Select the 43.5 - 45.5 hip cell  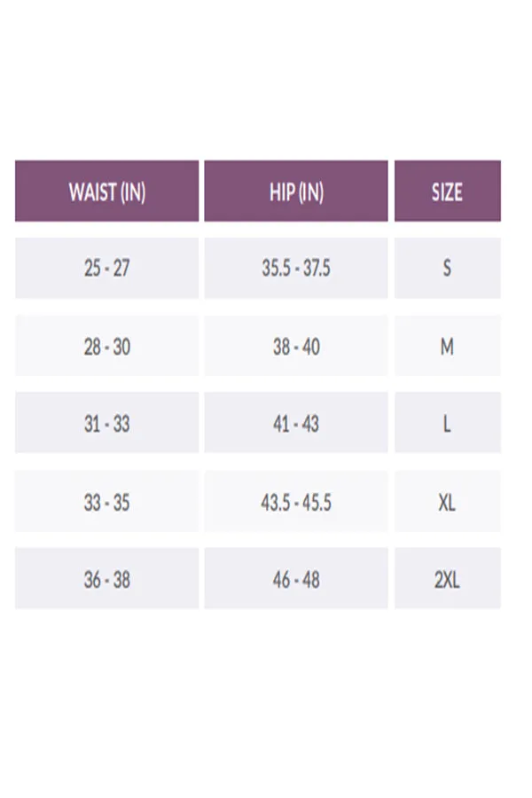click(x=296, y=501)
